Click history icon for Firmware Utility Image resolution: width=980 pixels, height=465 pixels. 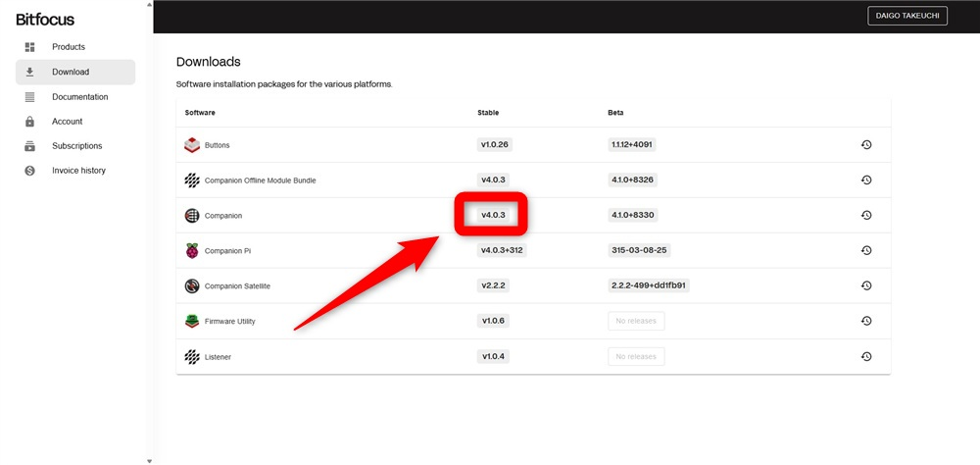[866, 321]
